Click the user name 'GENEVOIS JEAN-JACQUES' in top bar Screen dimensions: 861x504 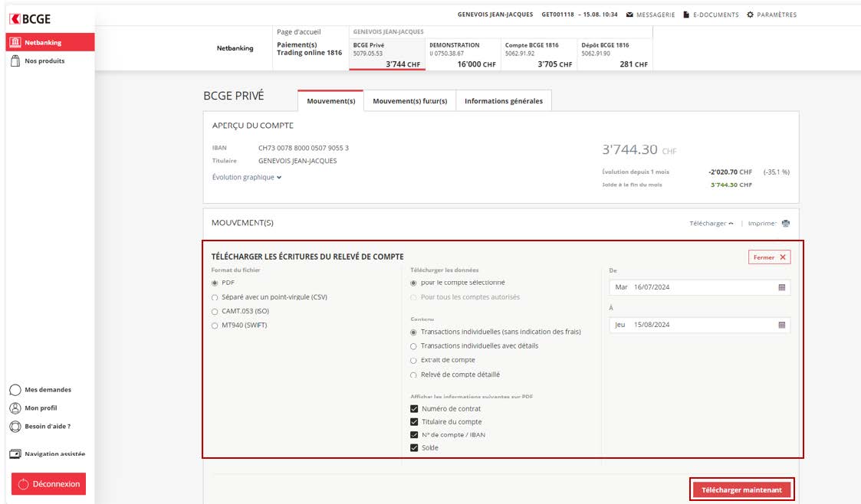495,15
